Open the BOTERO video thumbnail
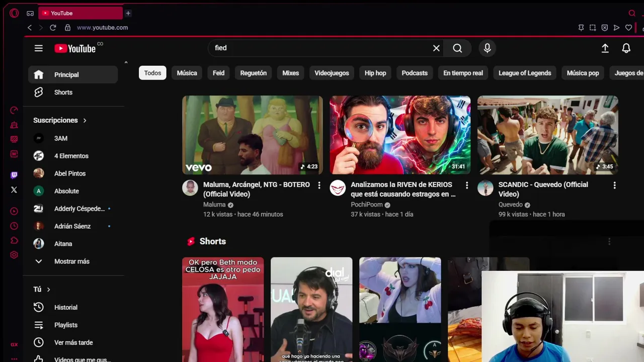The height and width of the screenshot is (362, 644). (253, 135)
